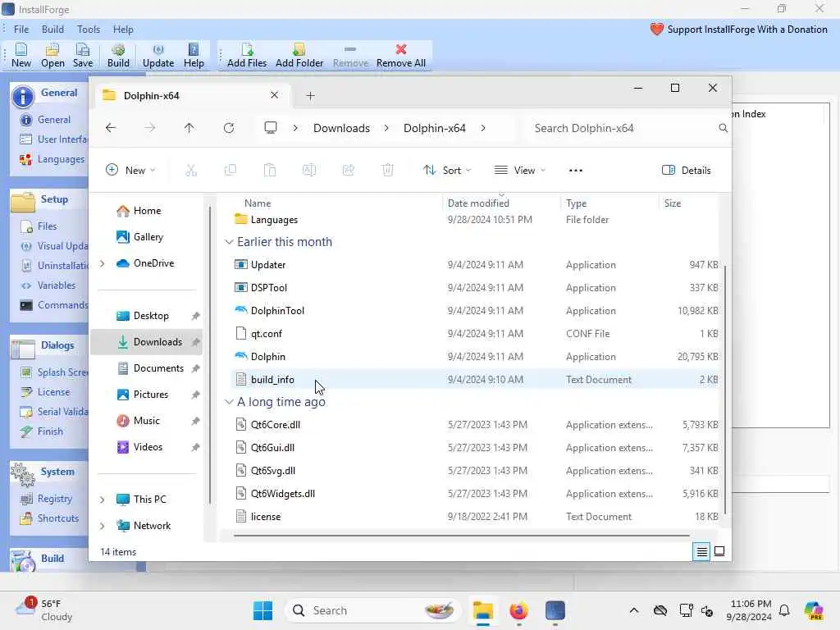The height and width of the screenshot is (630, 840).
Task: Open License page under Dialogs in InstallForge
Action: pyautogui.click(x=53, y=391)
